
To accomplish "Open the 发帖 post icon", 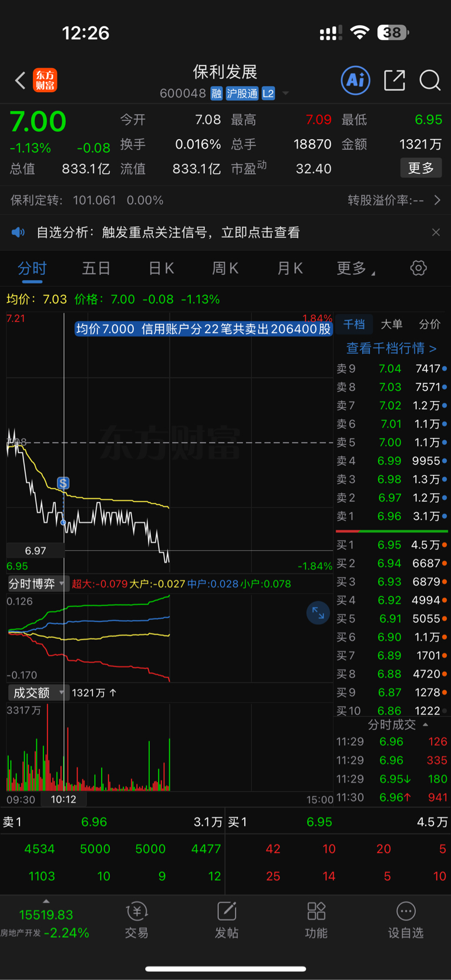I will (227, 921).
